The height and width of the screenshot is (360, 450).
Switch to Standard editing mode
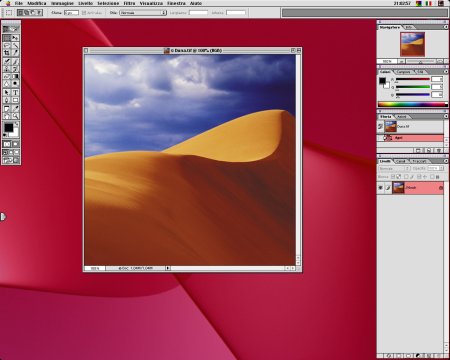[7, 144]
